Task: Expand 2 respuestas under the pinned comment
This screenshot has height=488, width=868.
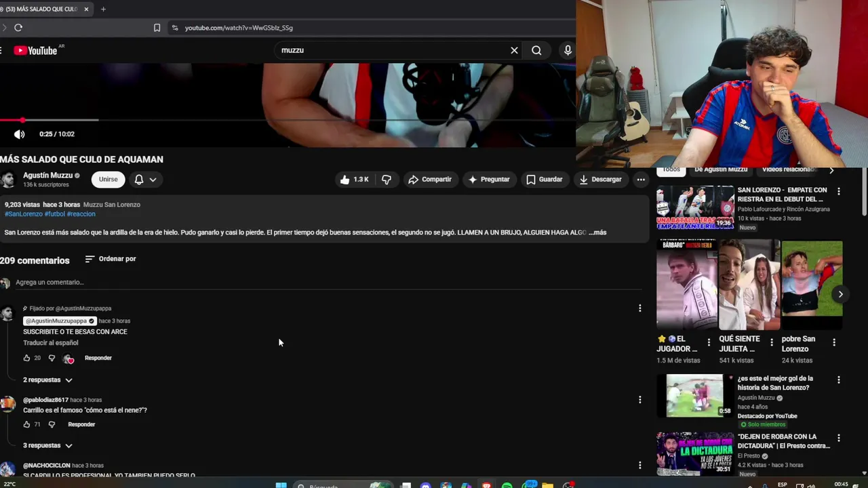Action: [x=47, y=380]
